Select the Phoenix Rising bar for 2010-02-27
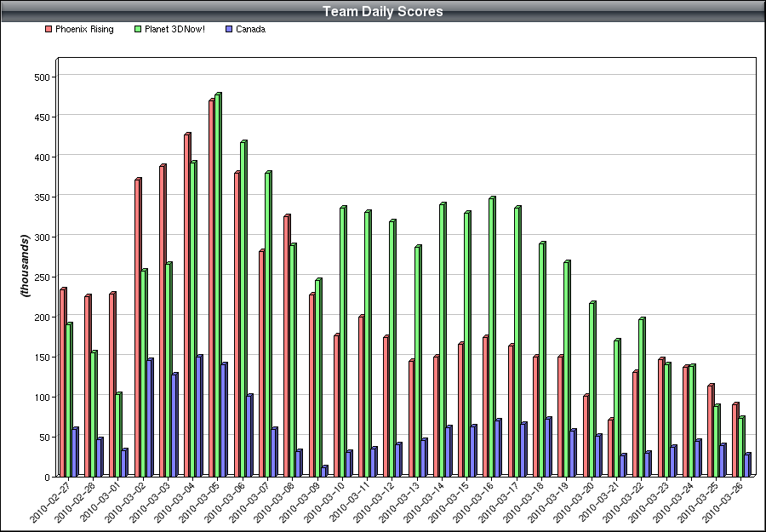Viewport: 766px width, 532px height. [x=62, y=382]
